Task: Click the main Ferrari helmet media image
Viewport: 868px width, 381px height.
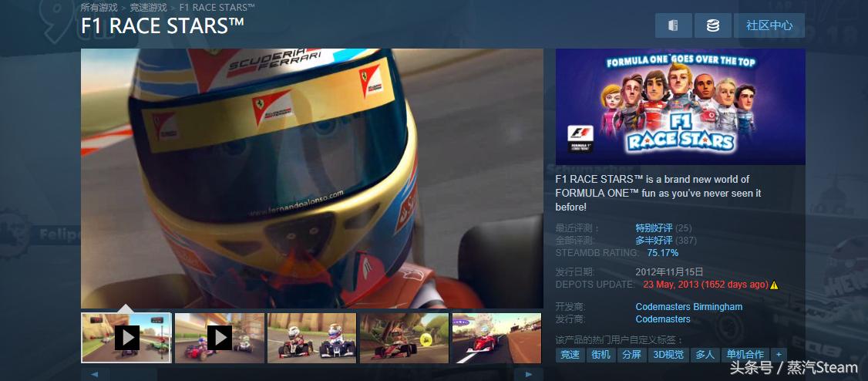Action: [x=312, y=178]
